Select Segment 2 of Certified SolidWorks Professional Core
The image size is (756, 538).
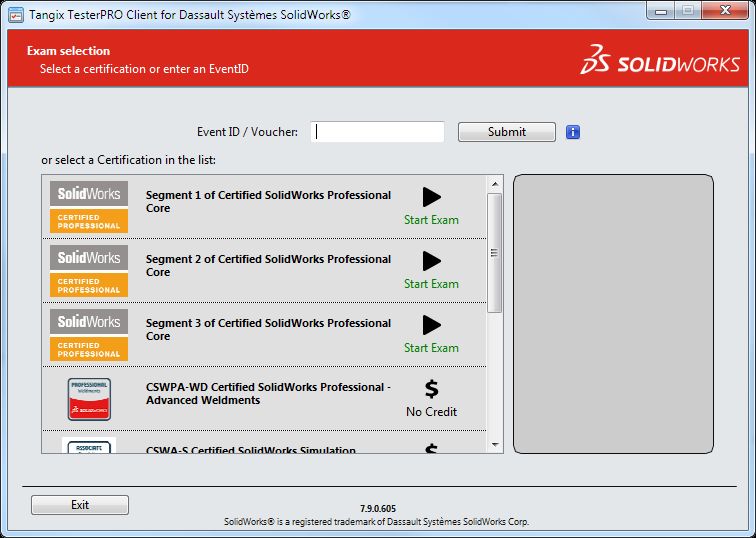click(x=268, y=266)
